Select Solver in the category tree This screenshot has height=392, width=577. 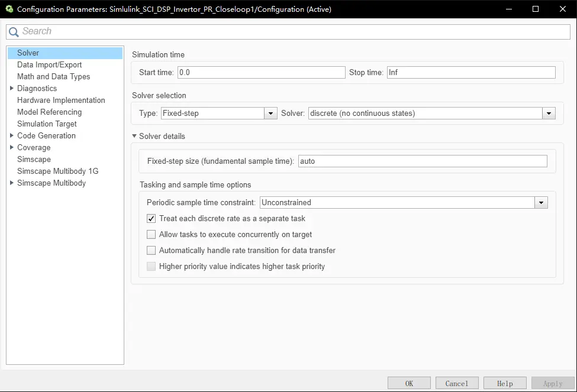pos(65,53)
